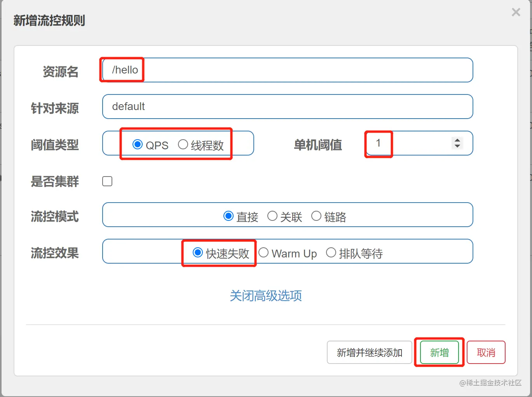The image size is (532, 397).
Task: Click the green 新增 button
Action: point(440,352)
